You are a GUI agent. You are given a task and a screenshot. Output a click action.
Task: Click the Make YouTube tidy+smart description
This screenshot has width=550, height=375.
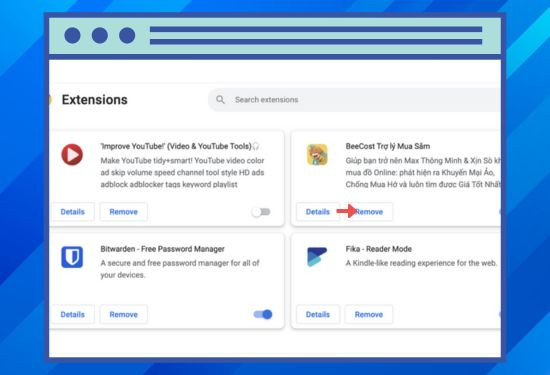182,172
